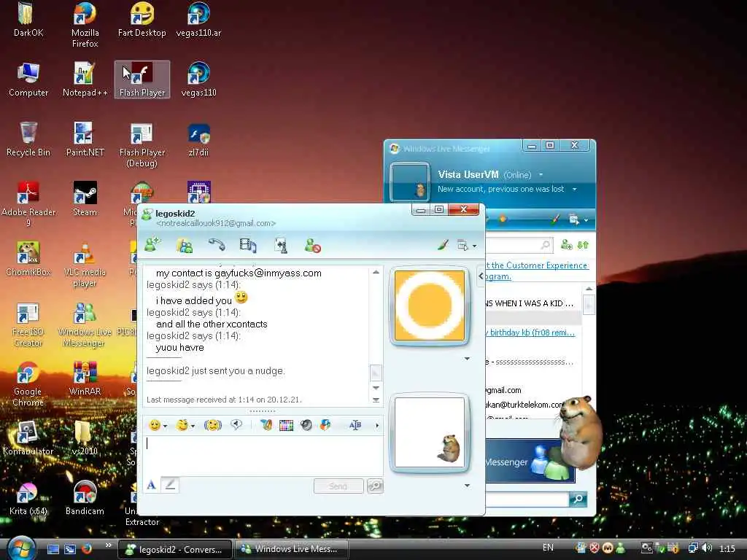This screenshot has height=560, width=747.
Task: Select the Paint.NET desktop icon
Action: coord(85,139)
